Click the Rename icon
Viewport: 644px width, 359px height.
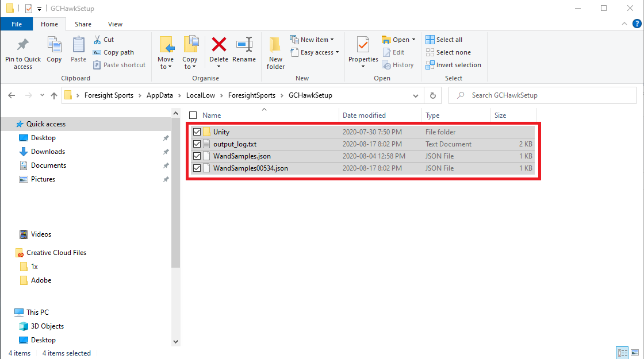[x=244, y=44]
